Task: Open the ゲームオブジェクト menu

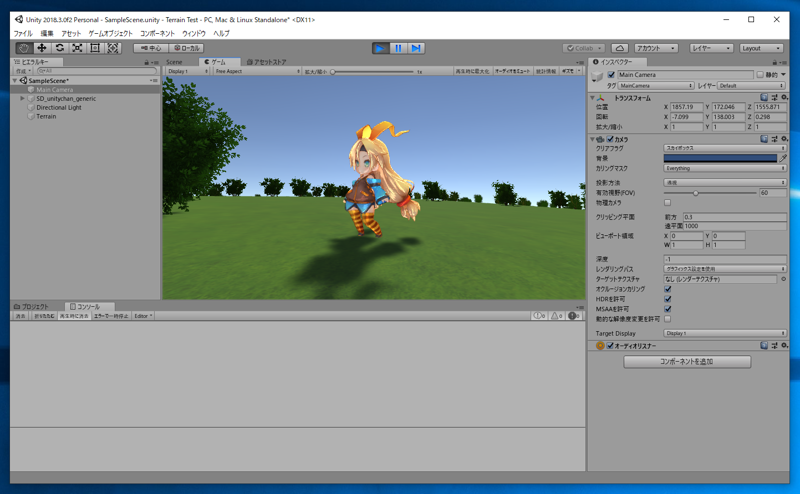Action: (x=111, y=33)
